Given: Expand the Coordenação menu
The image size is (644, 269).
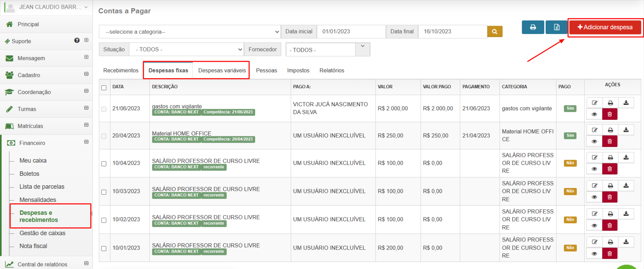Looking at the screenshot, I should tap(86, 91).
